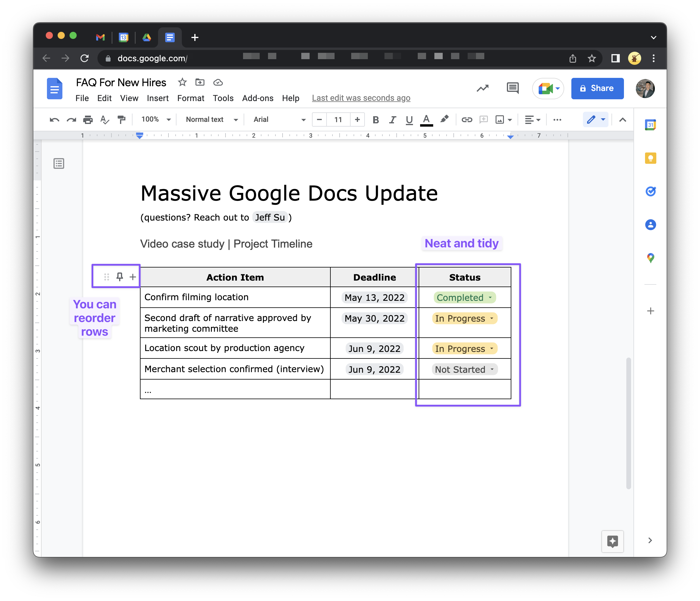Open the Arial font dropdown

coord(279,119)
